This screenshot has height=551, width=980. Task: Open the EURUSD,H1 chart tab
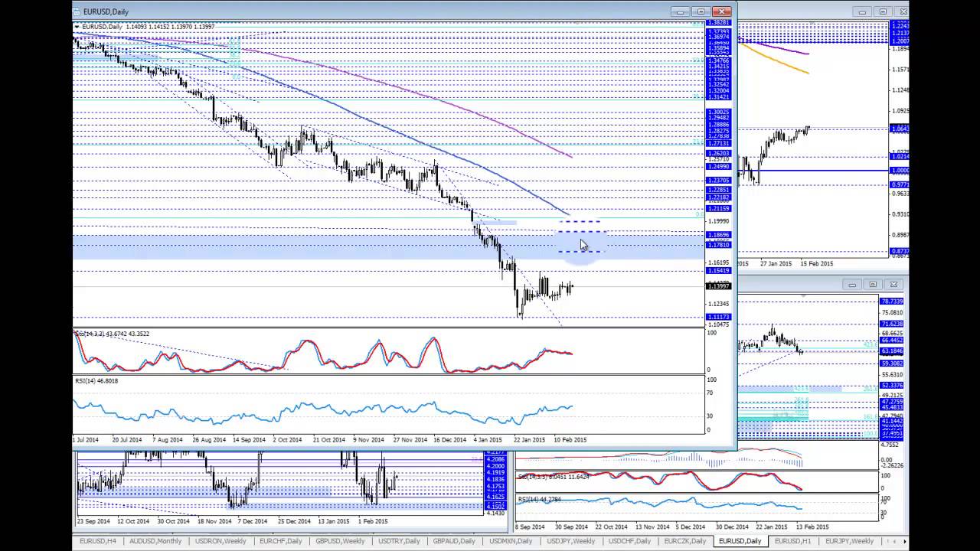point(792,541)
